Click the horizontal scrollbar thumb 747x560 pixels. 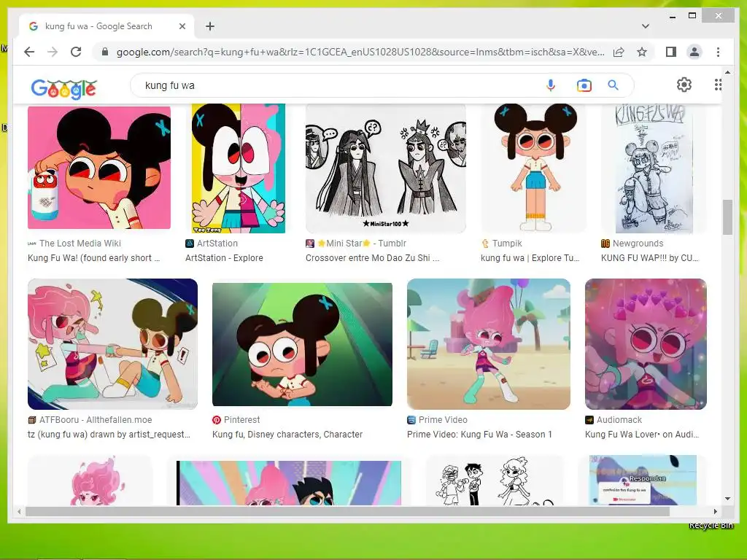(347, 511)
